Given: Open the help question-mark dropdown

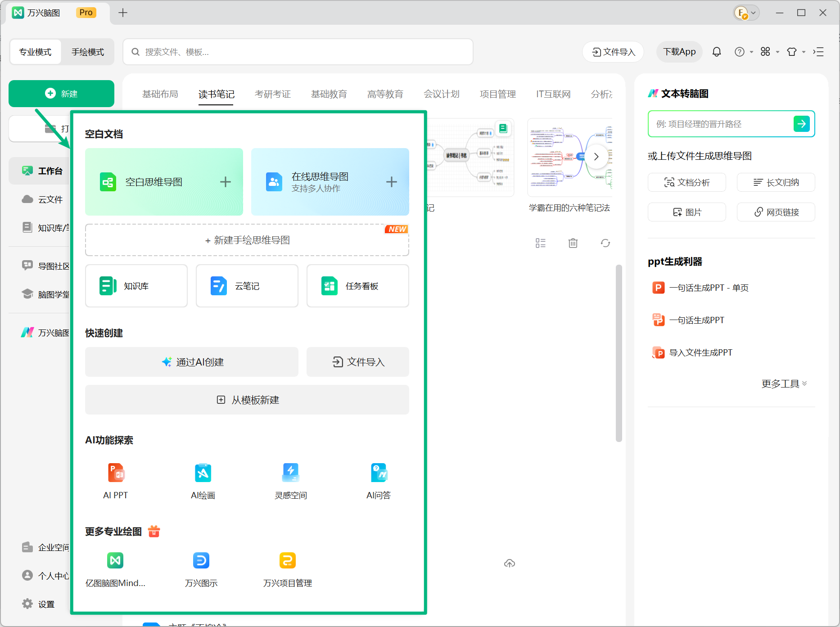Looking at the screenshot, I should [744, 52].
